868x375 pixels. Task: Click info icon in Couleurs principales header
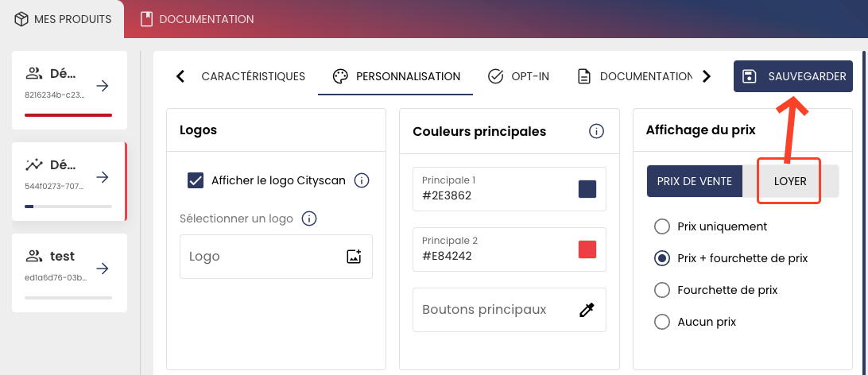[x=596, y=131]
